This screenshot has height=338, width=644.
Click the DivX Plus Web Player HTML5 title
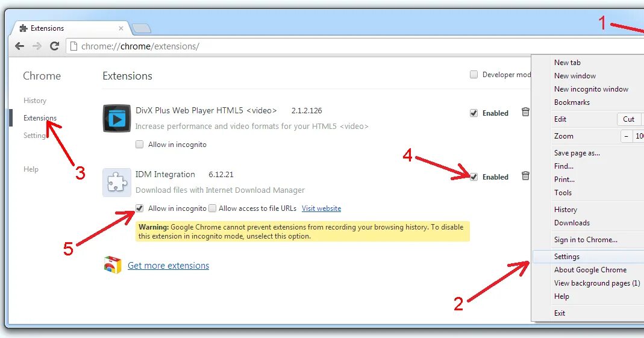(x=206, y=110)
